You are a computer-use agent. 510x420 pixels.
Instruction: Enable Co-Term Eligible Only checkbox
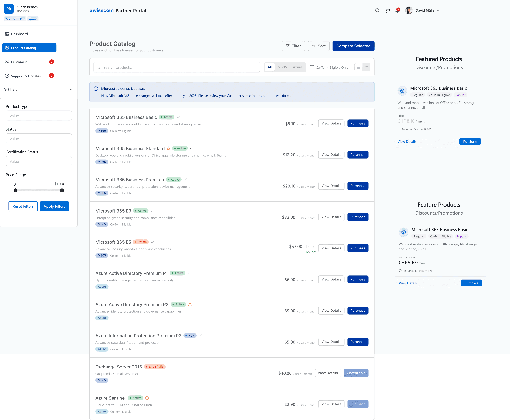(x=312, y=67)
